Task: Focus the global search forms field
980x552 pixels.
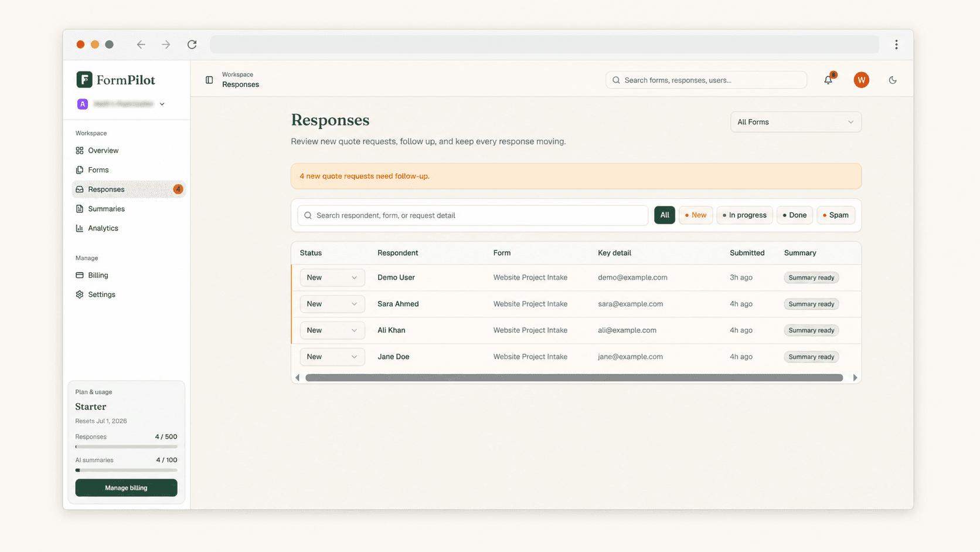Action: [x=706, y=80]
